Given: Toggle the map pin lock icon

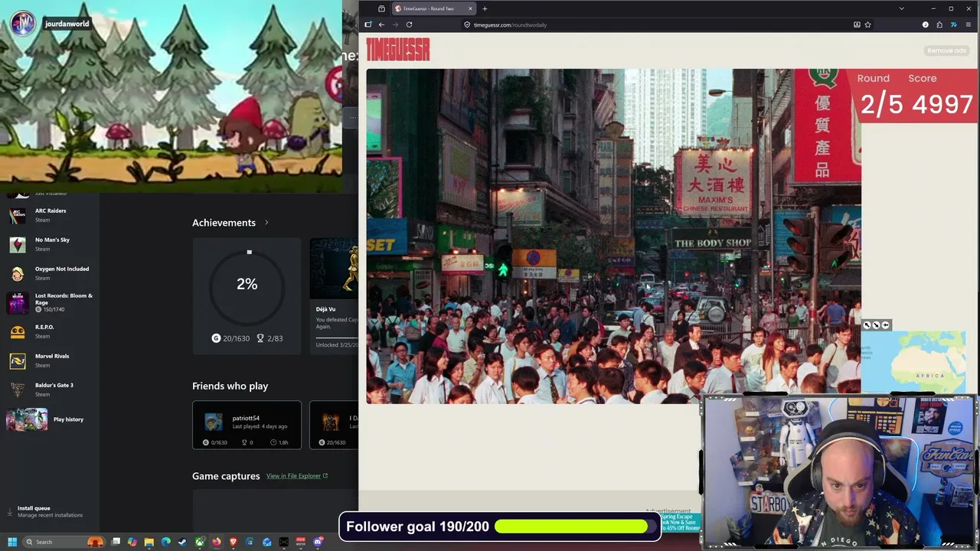Looking at the screenshot, I should click(886, 325).
